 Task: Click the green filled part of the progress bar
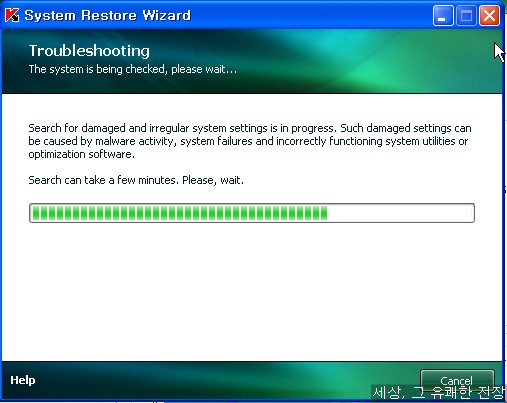click(x=180, y=213)
